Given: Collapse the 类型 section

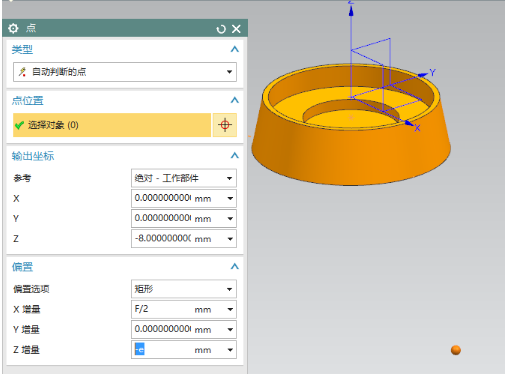Looking at the screenshot, I should [x=235, y=49].
